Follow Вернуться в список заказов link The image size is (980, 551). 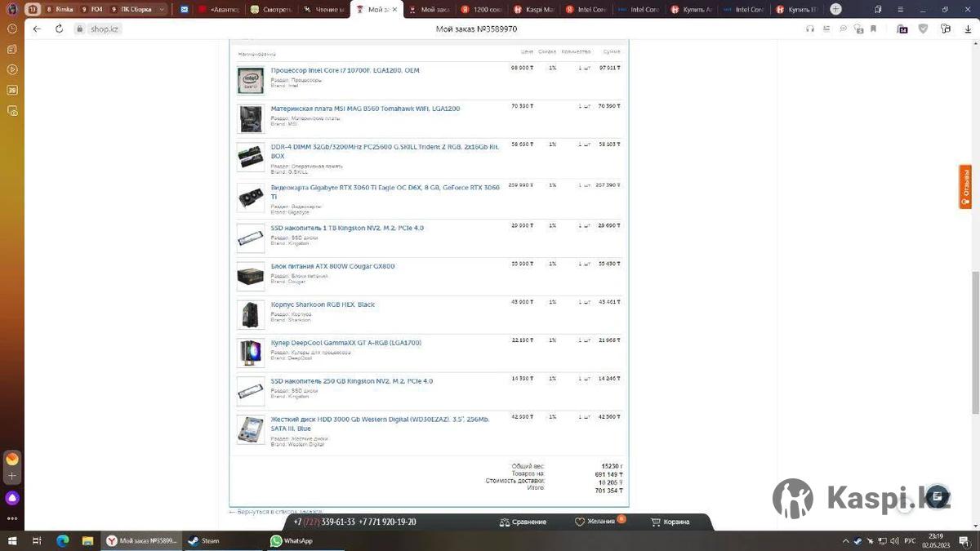click(x=275, y=512)
